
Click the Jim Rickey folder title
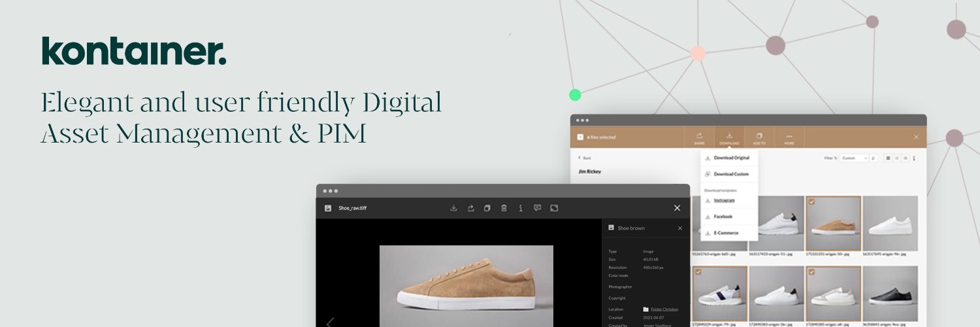[x=590, y=171]
